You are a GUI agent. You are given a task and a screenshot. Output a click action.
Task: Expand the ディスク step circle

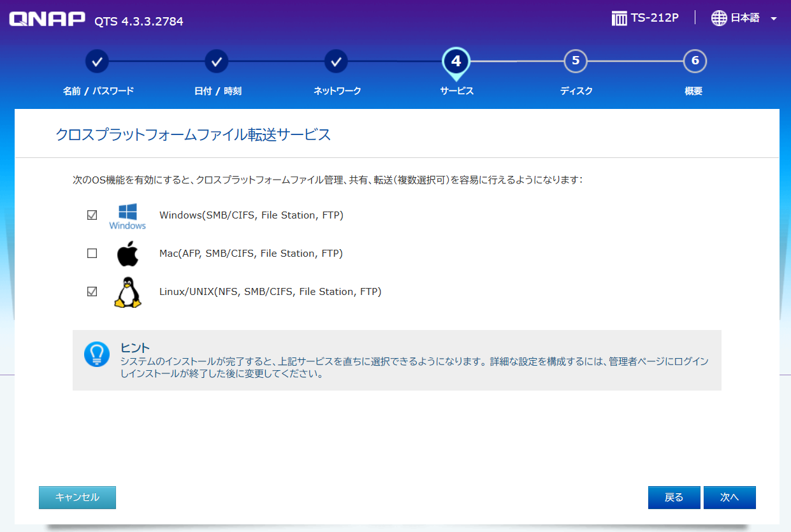pos(575,61)
